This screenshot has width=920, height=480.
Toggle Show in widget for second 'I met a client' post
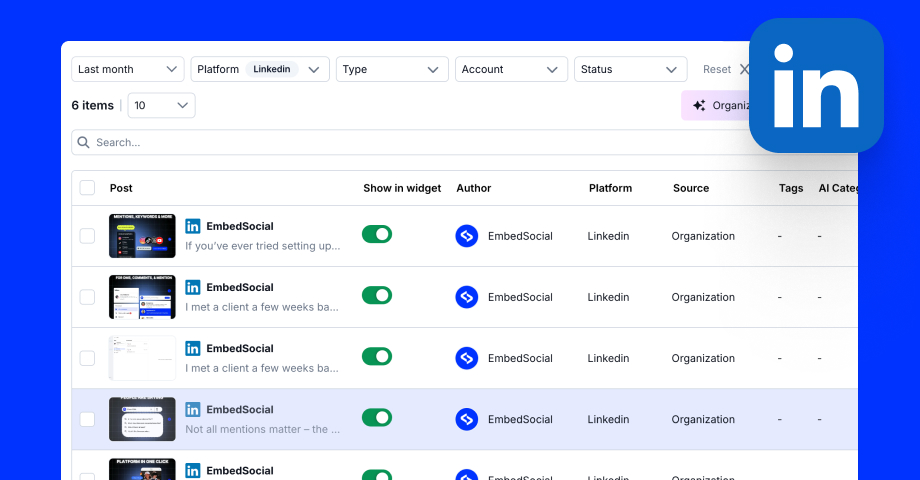click(x=377, y=357)
